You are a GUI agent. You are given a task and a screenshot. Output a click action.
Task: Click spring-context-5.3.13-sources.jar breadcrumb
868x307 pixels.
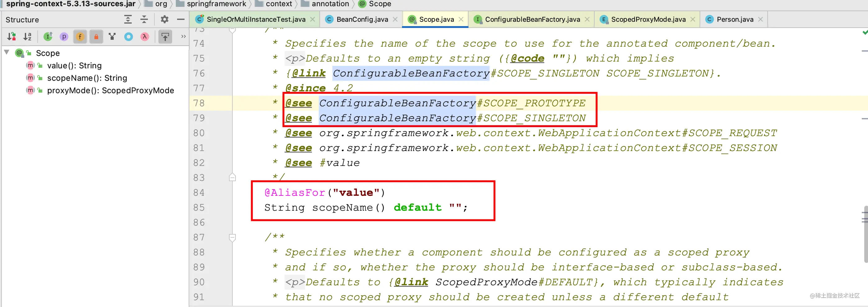click(x=71, y=4)
